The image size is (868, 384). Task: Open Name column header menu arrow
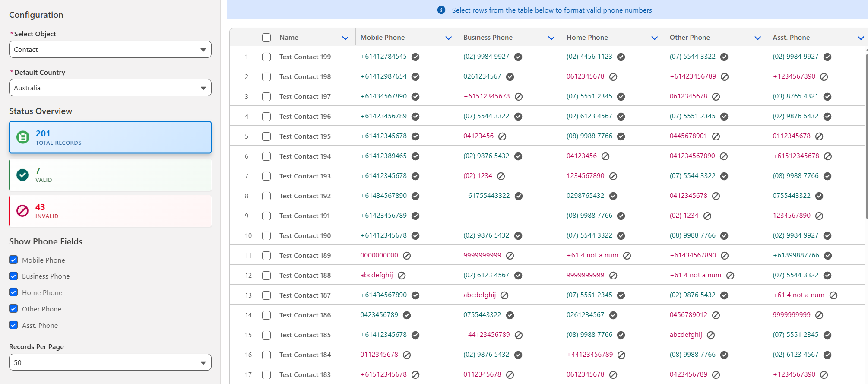click(x=345, y=38)
